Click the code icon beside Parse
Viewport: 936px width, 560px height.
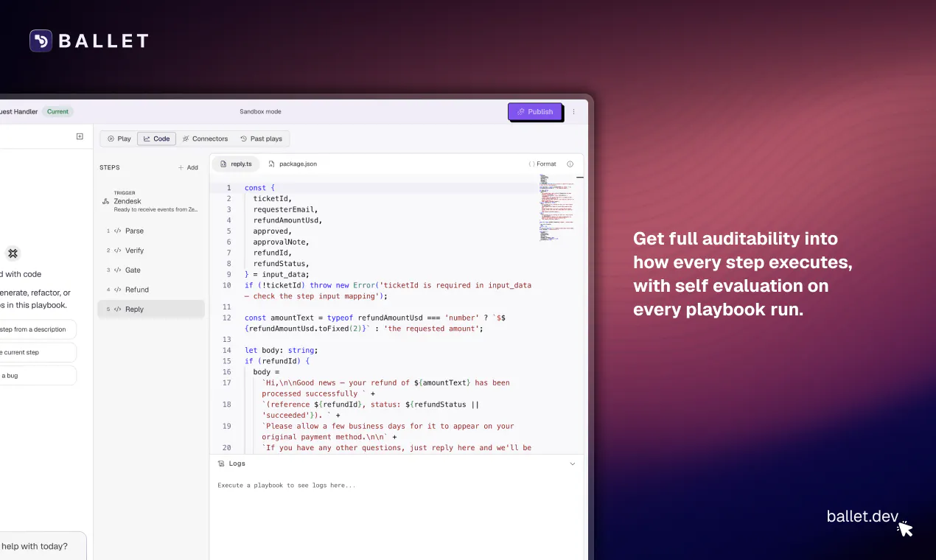117,231
